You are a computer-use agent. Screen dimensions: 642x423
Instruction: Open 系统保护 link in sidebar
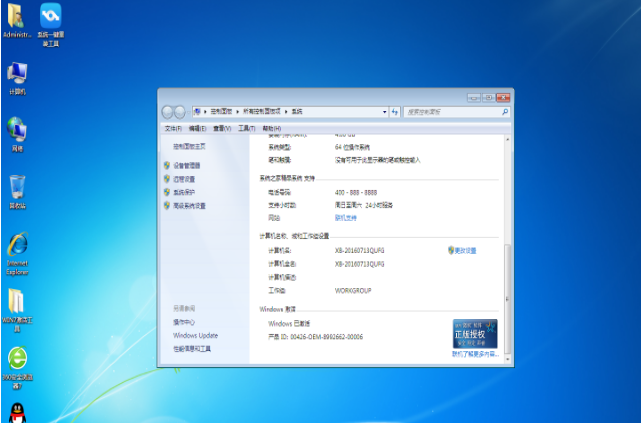pyautogui.click(x=184, y=192)
